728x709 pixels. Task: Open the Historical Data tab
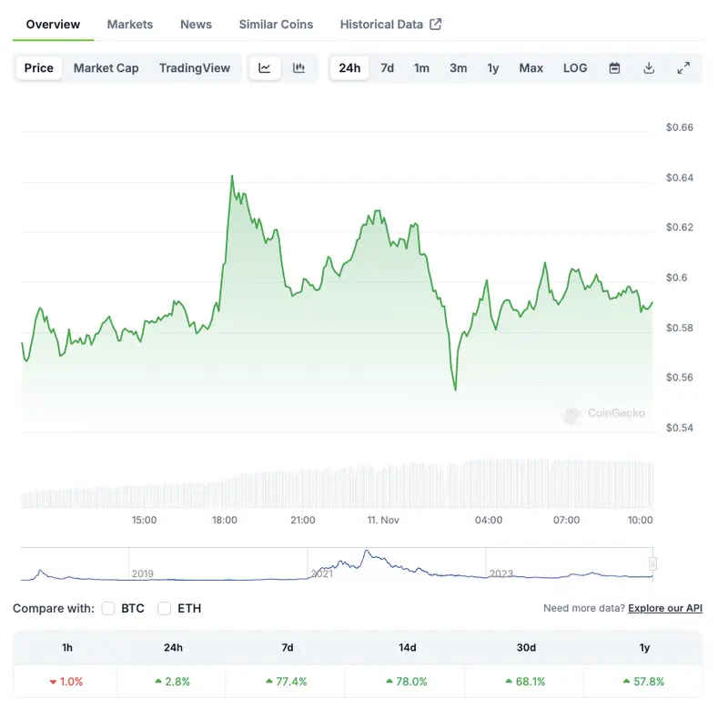[381, 25]
